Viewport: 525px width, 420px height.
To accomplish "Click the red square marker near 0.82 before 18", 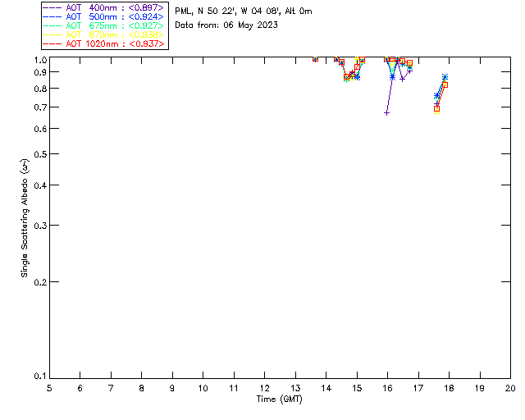I will pyautogui.click(x=445, y=84).
